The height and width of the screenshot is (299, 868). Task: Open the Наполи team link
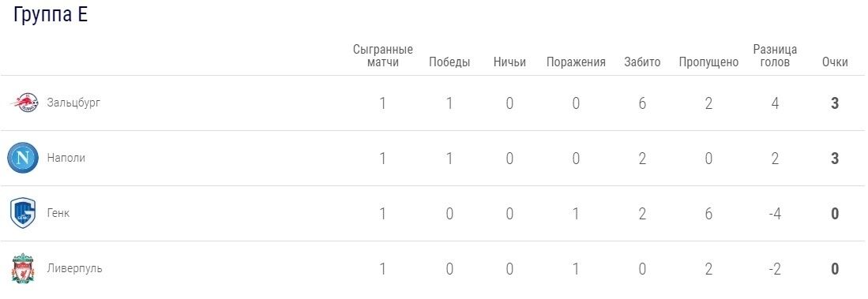pos(66,158)
